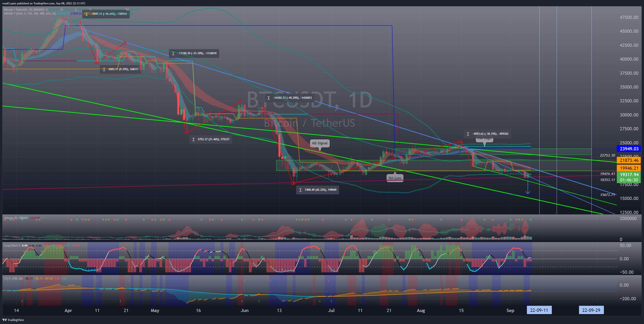Click the 22753.10 horizontal line value
This screenshot has height=324, width=644.
(x=607, y=155)
